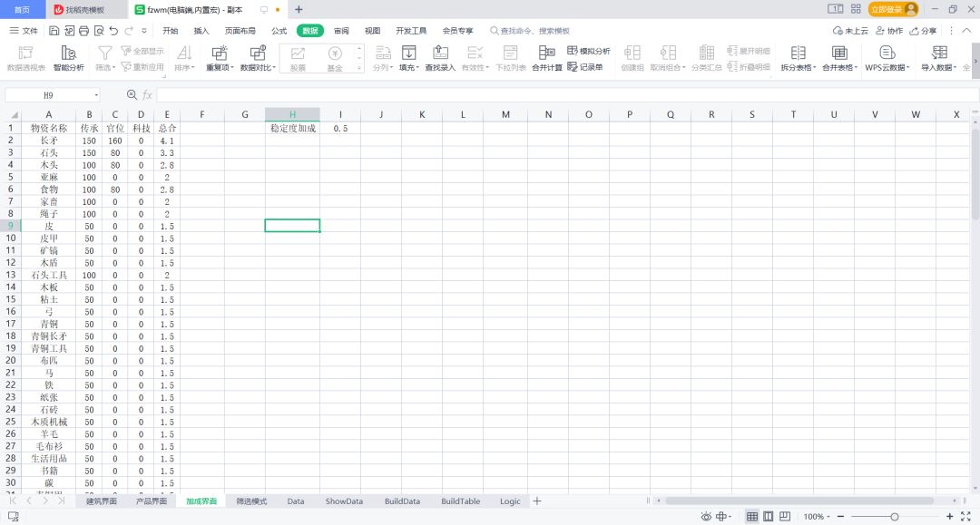Open the 文件 File menu
The image size is (980, 525).
point(24,31)
